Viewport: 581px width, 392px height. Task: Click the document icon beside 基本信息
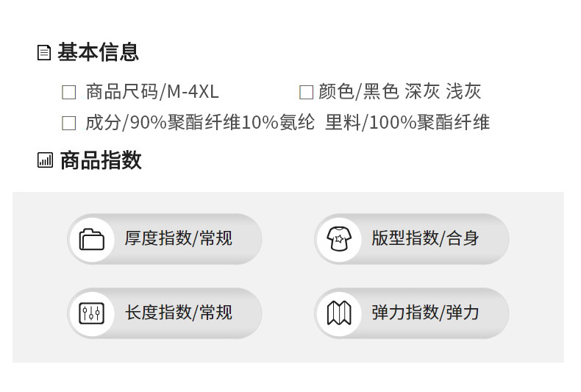click(44, 53)
